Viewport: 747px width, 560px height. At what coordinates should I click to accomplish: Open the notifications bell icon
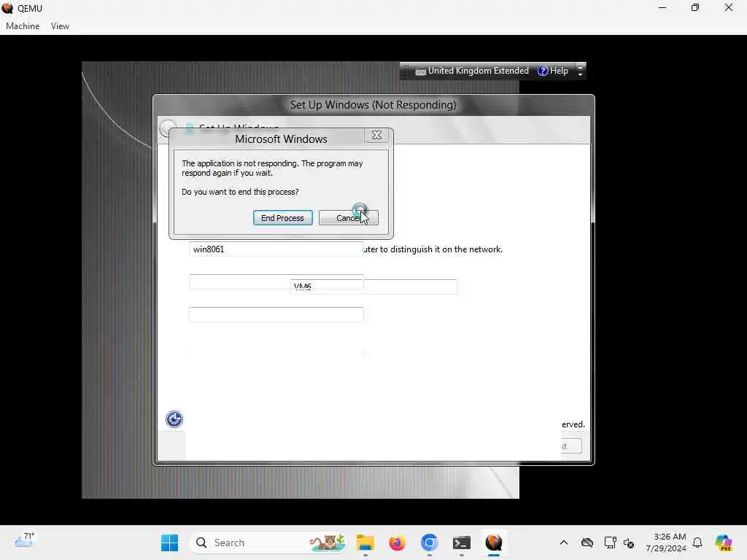tap(697, 542)
